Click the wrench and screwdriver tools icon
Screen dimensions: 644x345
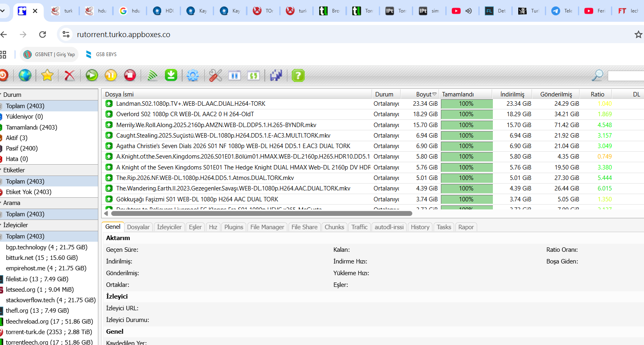point(215,75)
